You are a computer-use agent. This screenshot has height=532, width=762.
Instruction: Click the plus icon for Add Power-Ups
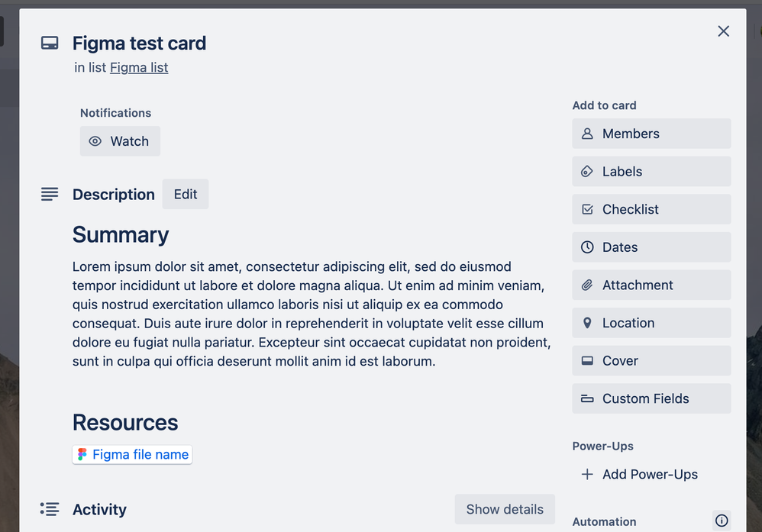[587, 474]
